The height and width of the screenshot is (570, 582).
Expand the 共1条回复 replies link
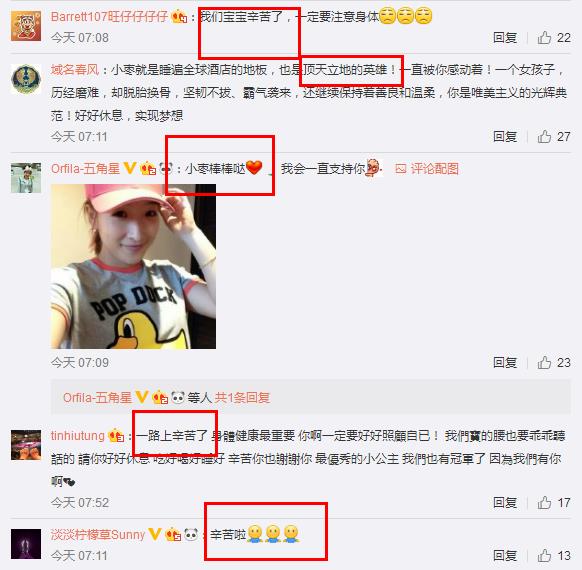click(x=242, y=398)
